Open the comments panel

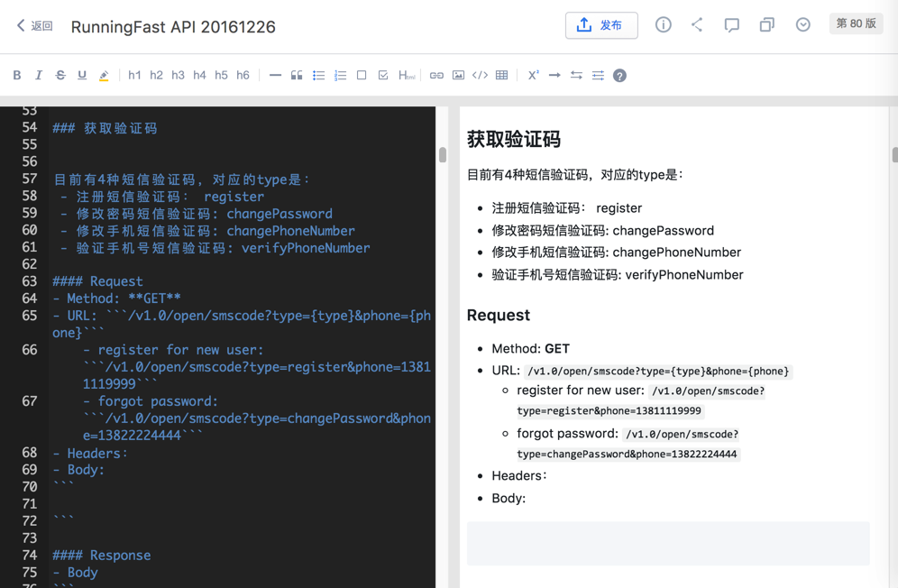pyautogui.click(x=732, y=25)
